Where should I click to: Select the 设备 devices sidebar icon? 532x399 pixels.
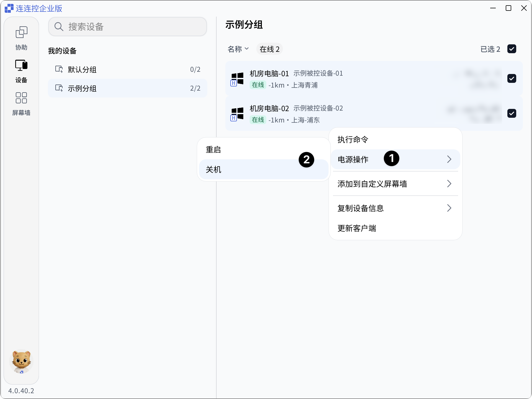pos(21,65)
